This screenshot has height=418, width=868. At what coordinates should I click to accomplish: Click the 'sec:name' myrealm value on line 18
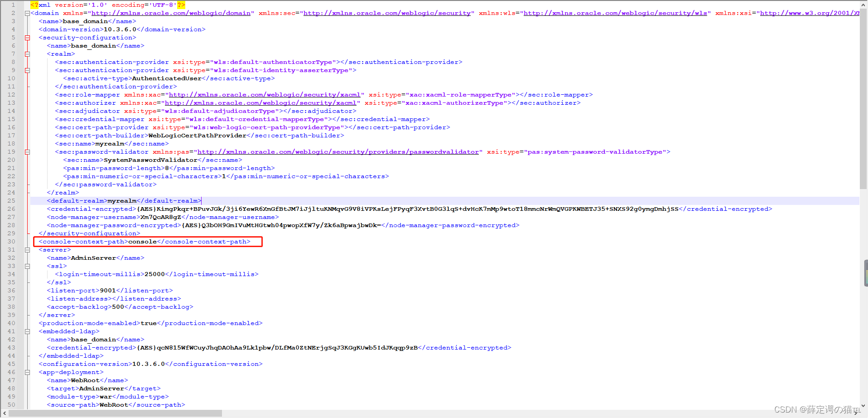[x=110, y=144]
